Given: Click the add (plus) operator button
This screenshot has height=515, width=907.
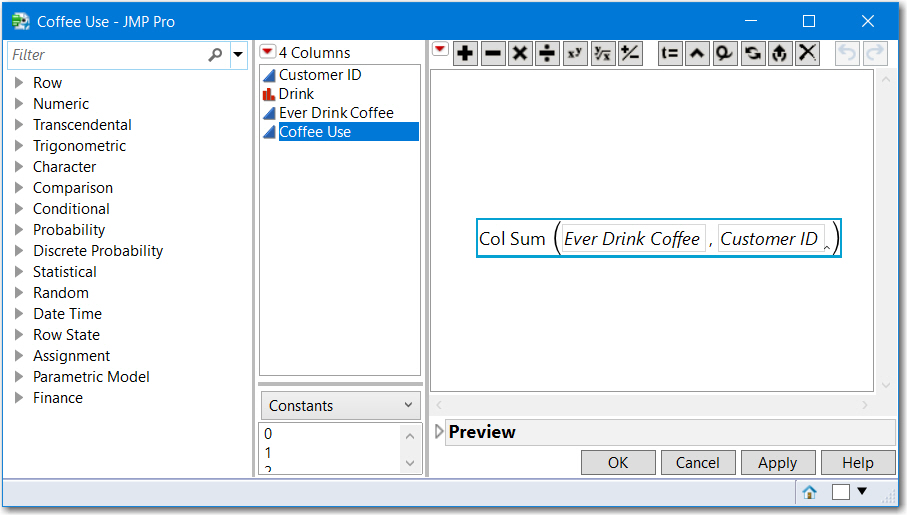Looking at the screenshot, I should pos(465,54).
